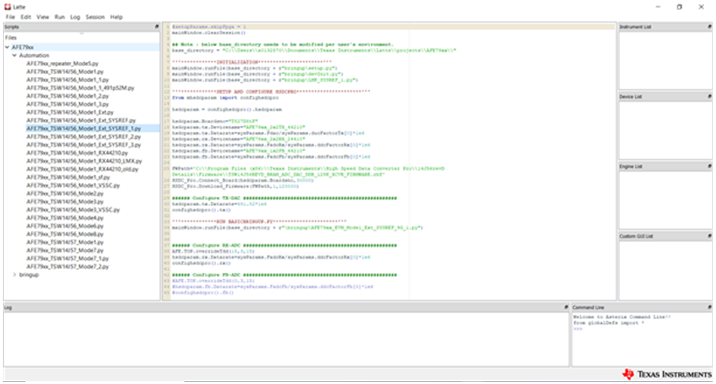Float the Device List panel
Image resolution: width=716 pixels, height=384 pixels.
point(709,96)
